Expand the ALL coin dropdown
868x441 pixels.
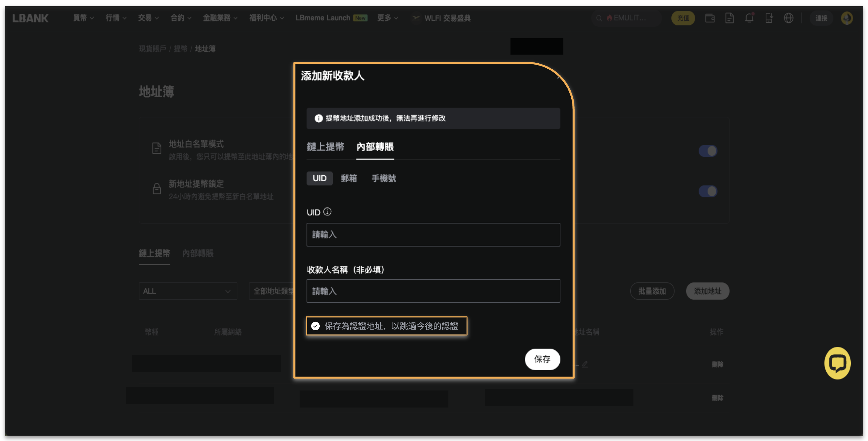coord(188,291)
